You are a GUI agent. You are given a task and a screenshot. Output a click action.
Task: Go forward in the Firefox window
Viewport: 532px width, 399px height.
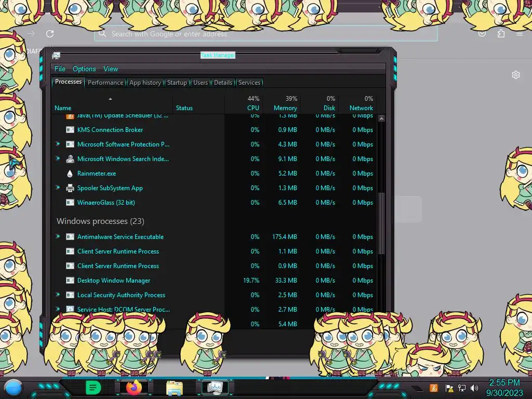[31, 34]
